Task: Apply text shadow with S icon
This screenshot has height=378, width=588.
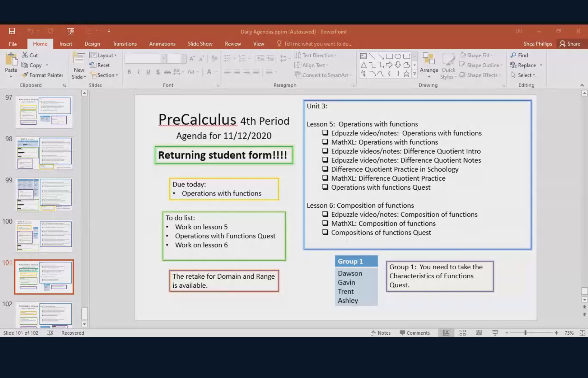Action: 158,72
